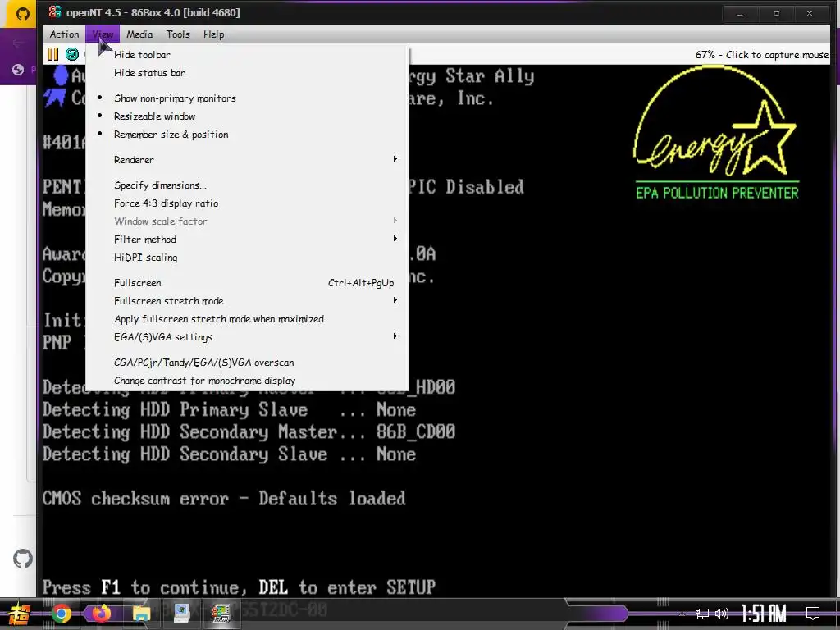Toggle CGA/PCjr/Tandy/EGA/(S)VGA overscan
The image size is (840, 630).
(x=247, y=363)
